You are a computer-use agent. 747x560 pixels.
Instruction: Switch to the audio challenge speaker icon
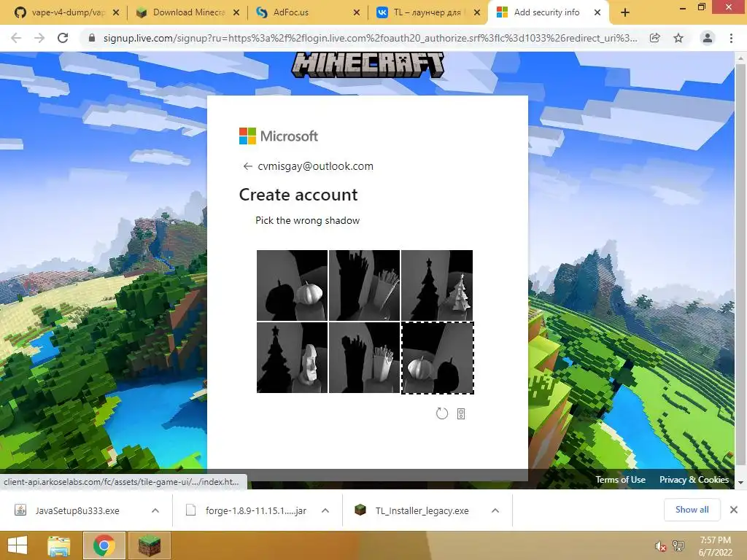tap(461, 414)
